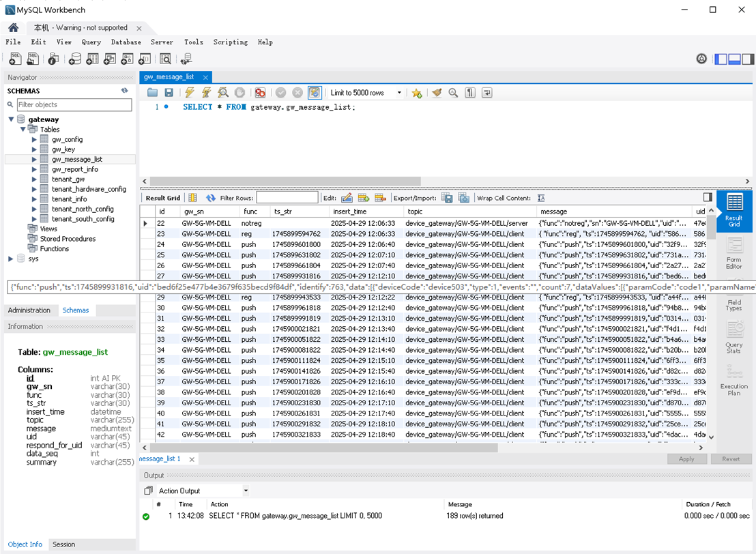756x554 pixels.
Task: Expand the gw_config table node
Action: [x=34, y=139]
